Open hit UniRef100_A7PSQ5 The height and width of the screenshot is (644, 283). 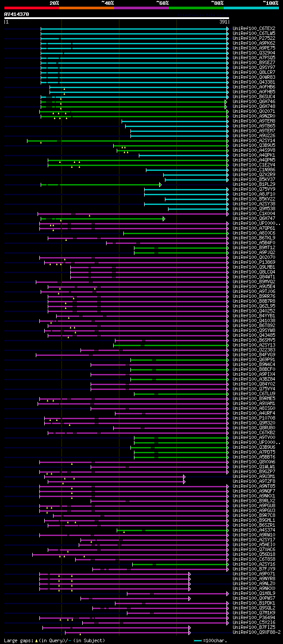point(254,58)
